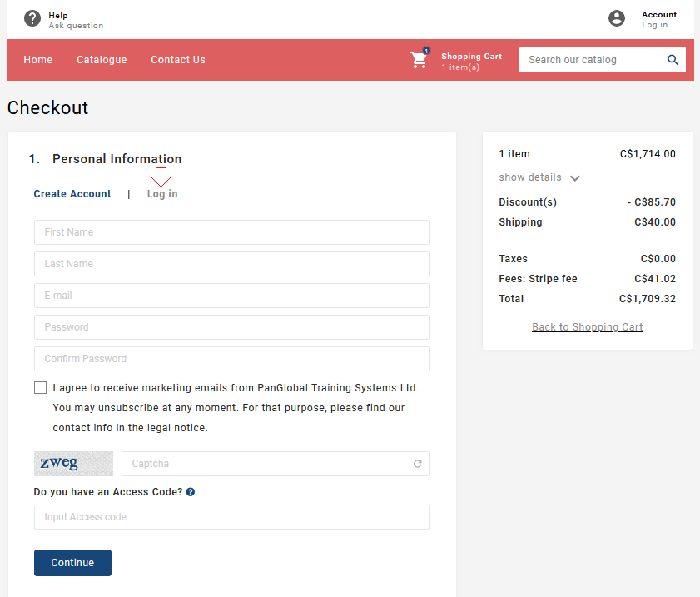Image resolution: width=700 pixels, height=597 pixels.
Task: Focus the First Name field
Action: [232, 232]
